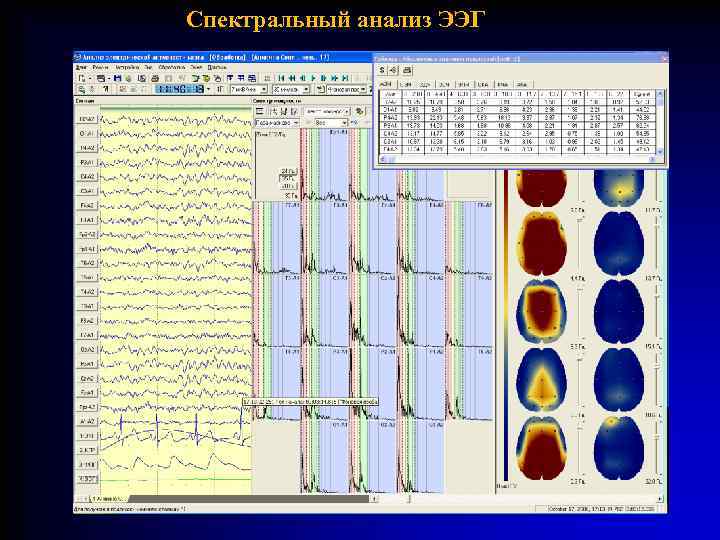Jump to recording start with the first playback button
Image resolution: width=720 pixels, height=540 pixels.
click(x=281, y=79)
